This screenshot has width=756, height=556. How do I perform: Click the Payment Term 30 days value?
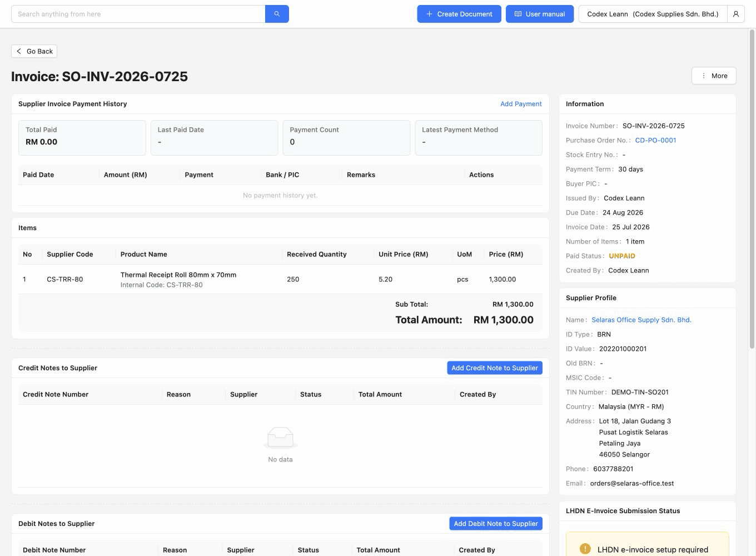coord(631,169)
